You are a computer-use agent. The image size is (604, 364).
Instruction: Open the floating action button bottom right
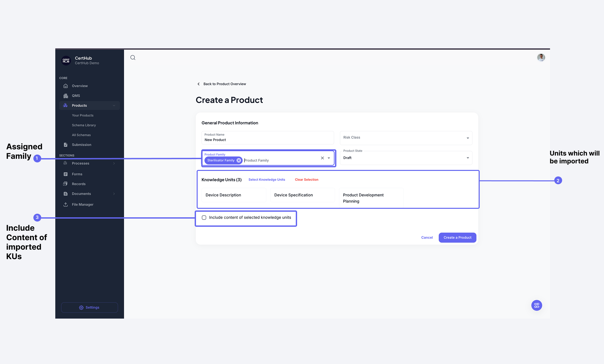[x=536, y=305]
